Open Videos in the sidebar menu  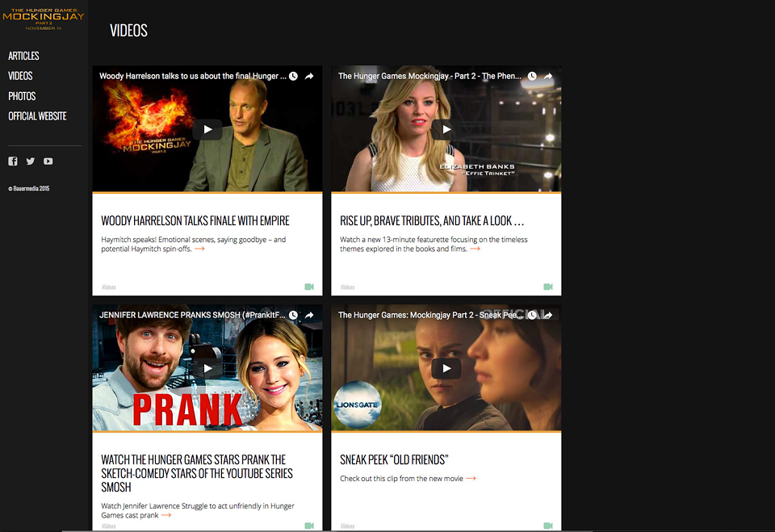point(20,76)
